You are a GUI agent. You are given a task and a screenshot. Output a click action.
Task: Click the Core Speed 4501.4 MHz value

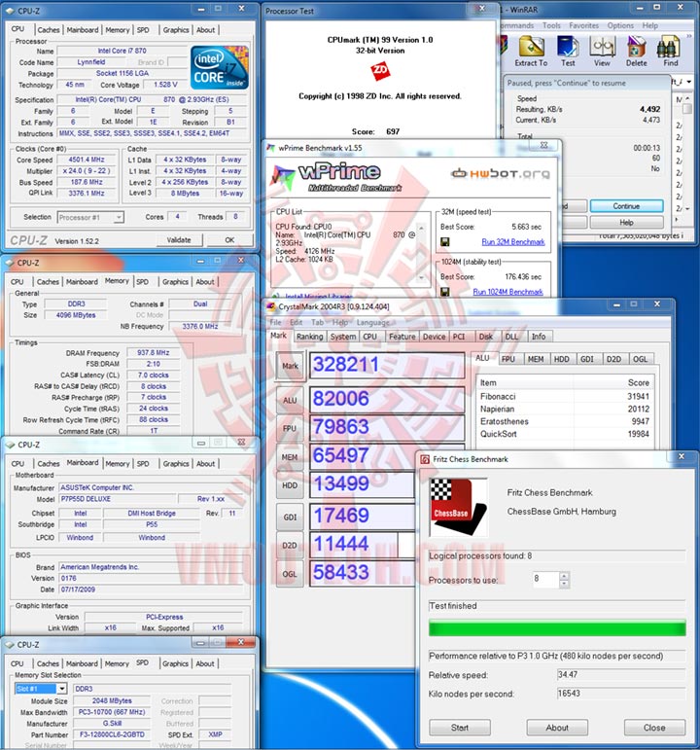pyautogui.click(x=87, y=160)
